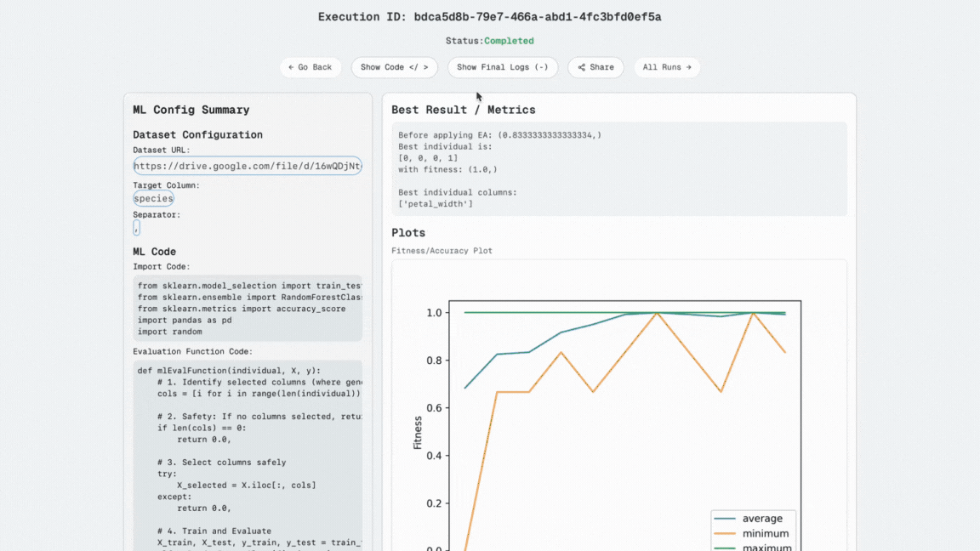This screenshot has height=551, width=980.
Task: Click the Separator value field
Action: (x=136, y=226)
